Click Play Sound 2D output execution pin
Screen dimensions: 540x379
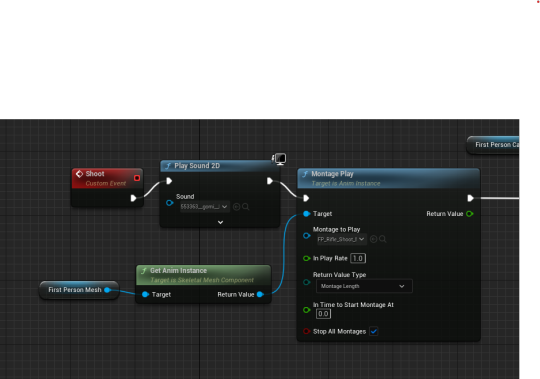click(270, 181)
